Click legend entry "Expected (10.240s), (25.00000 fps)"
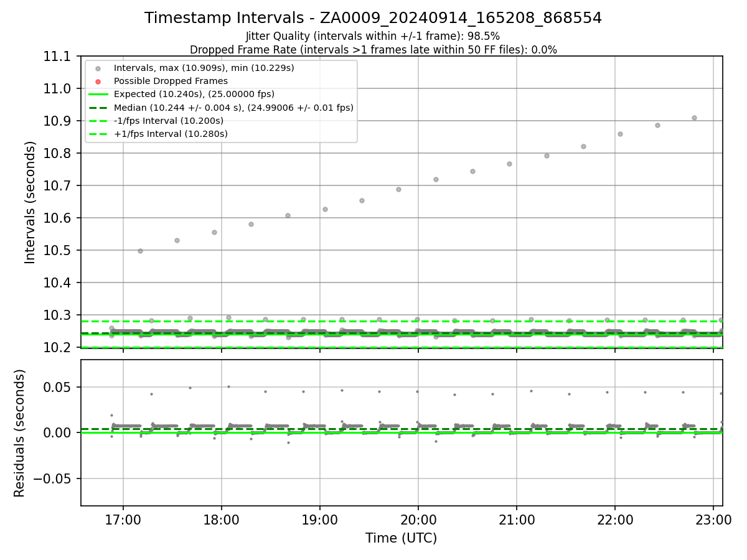This screenshot has width=747, height=560. coord(194,94)
